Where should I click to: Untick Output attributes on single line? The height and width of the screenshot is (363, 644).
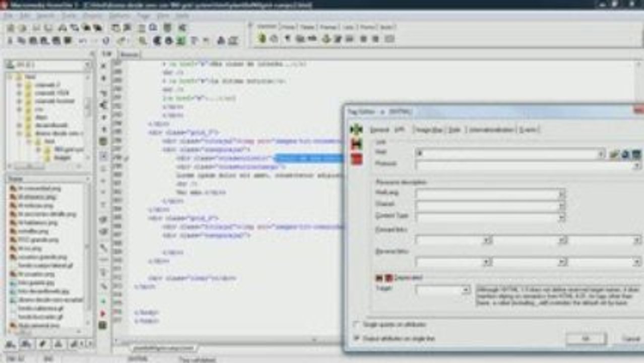click(x=357, y=338)
